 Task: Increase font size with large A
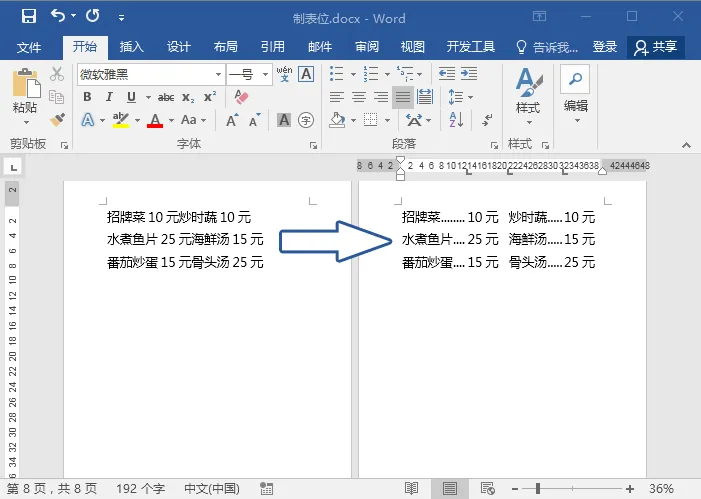point(232,120)
